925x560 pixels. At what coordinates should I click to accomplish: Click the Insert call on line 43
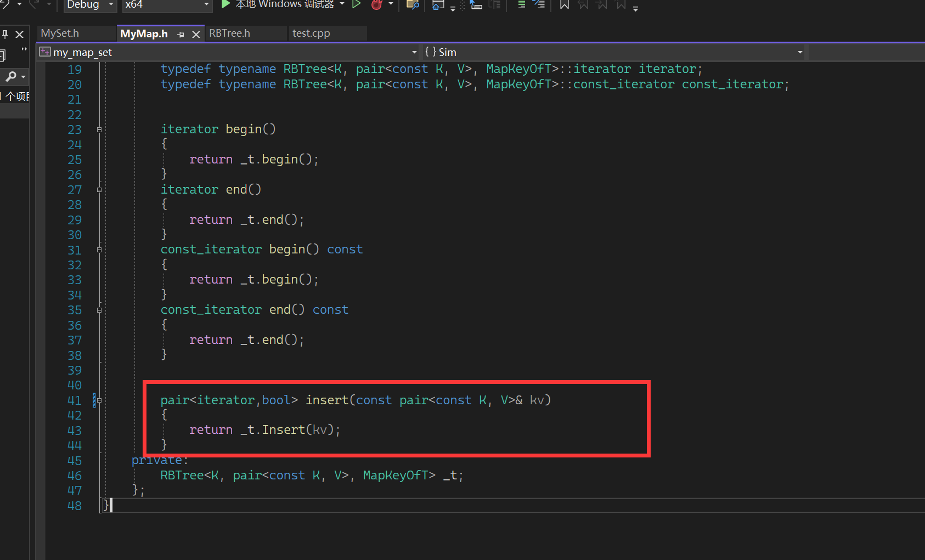283,429
